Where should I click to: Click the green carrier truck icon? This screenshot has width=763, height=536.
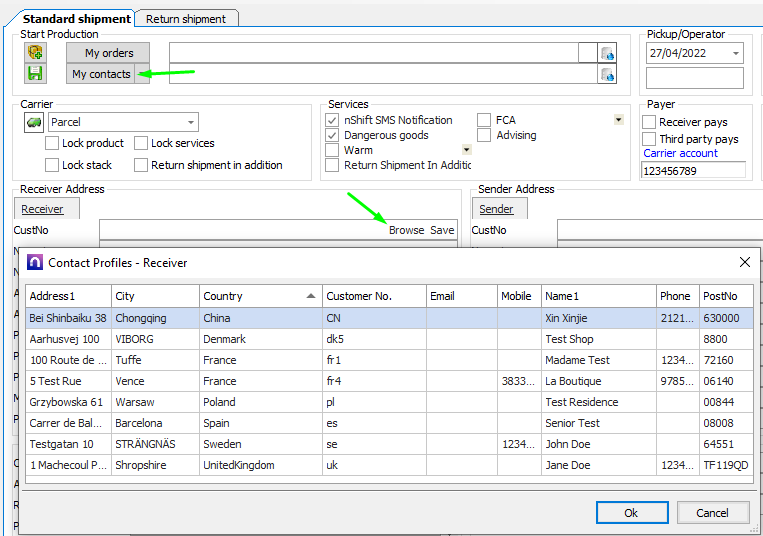[33, 122]
